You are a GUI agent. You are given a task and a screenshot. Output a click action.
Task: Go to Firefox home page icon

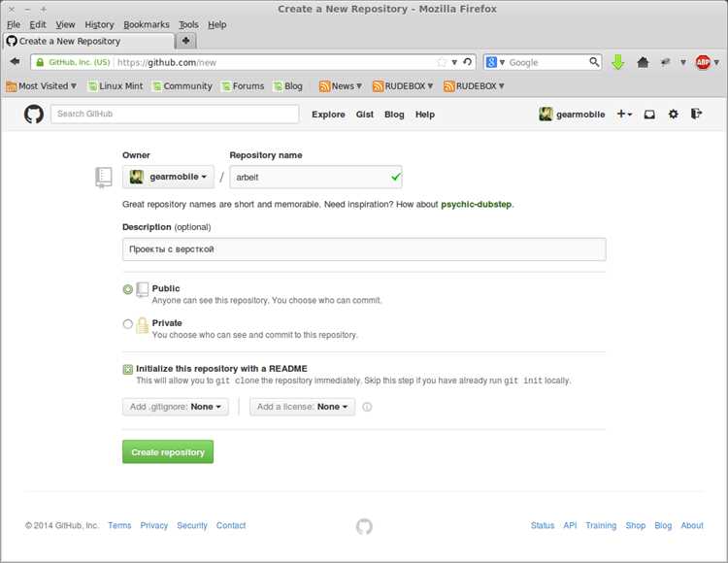(643, 62)
